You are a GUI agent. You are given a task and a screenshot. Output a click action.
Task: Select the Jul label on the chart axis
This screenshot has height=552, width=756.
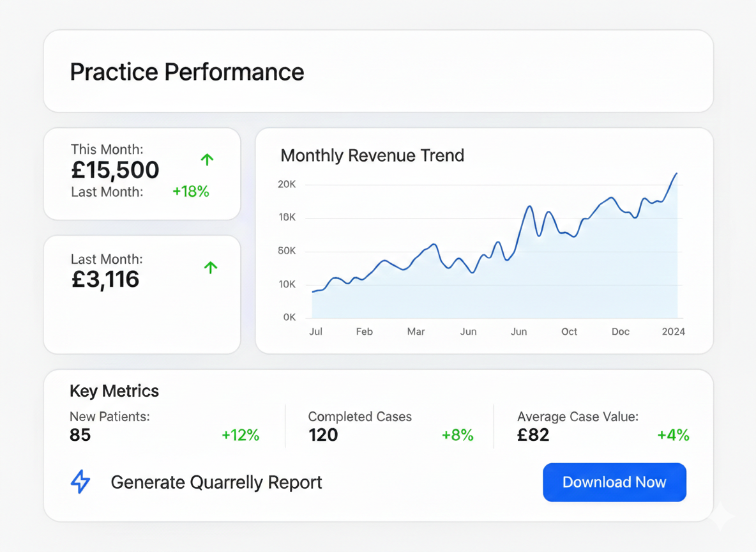[x=315, y=332]
